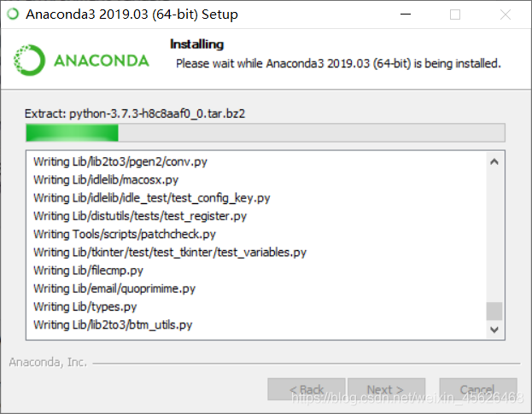Click the log scroll down arrow
Viewport: 532px width, 414px height.
(494, 329)
